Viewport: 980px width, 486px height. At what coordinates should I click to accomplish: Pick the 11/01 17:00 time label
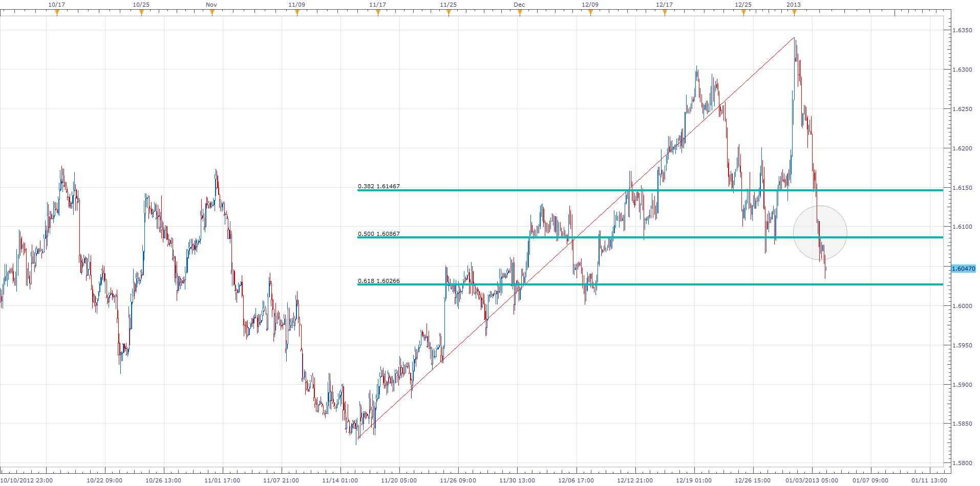(x=222, y=480)
